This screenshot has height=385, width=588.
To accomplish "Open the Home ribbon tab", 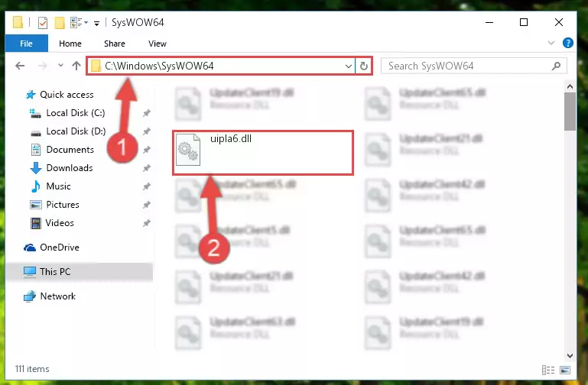I will (70, 44).
